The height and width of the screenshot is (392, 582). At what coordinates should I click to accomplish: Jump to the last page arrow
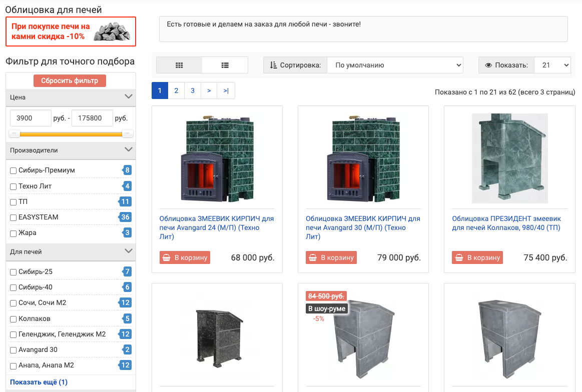pyautogui.click(x=226, y=90)
